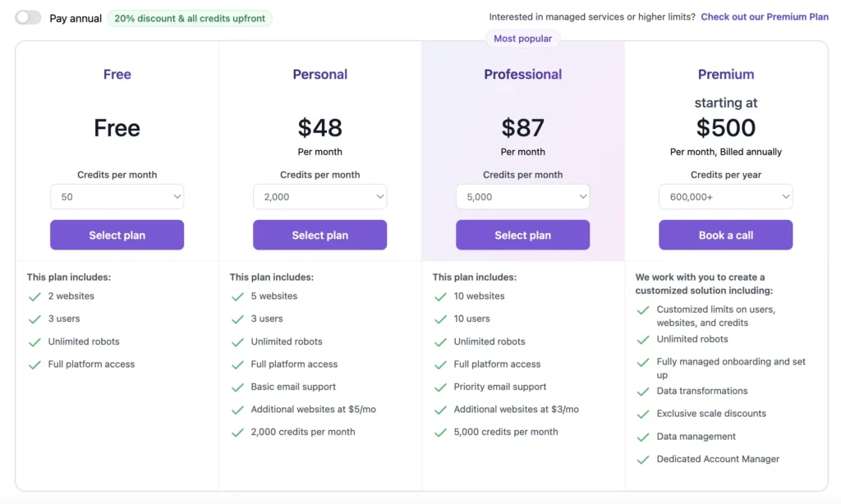Image resolution: width=841 pixels, height=504 pixels.
Task: Click checkmark next to Data transformations
Action: [x=643, y=392]
